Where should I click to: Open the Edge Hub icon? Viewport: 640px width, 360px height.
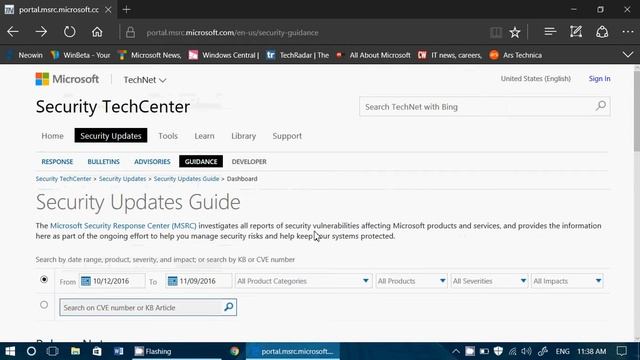(x=550, y=32)
